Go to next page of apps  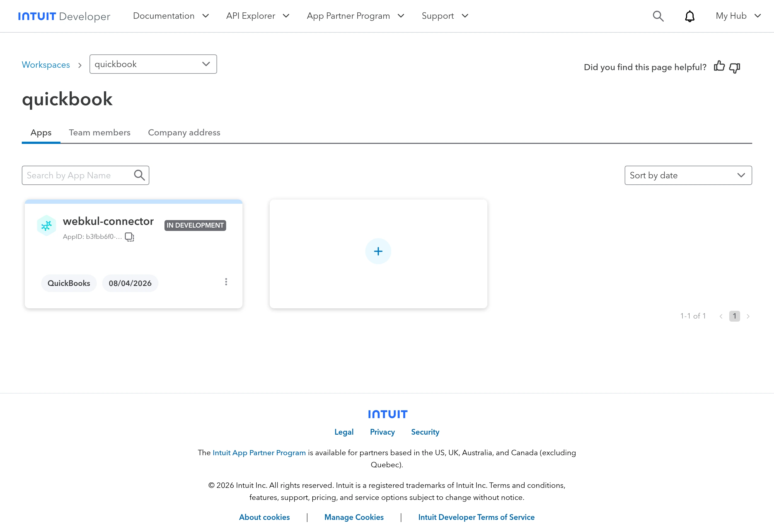[x=748, y=316]
